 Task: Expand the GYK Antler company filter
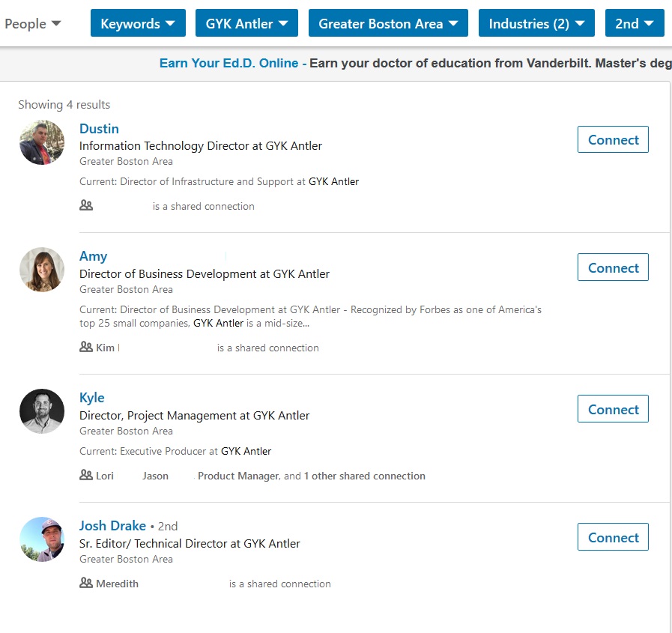pyautogui.click(x=246, y=24)
